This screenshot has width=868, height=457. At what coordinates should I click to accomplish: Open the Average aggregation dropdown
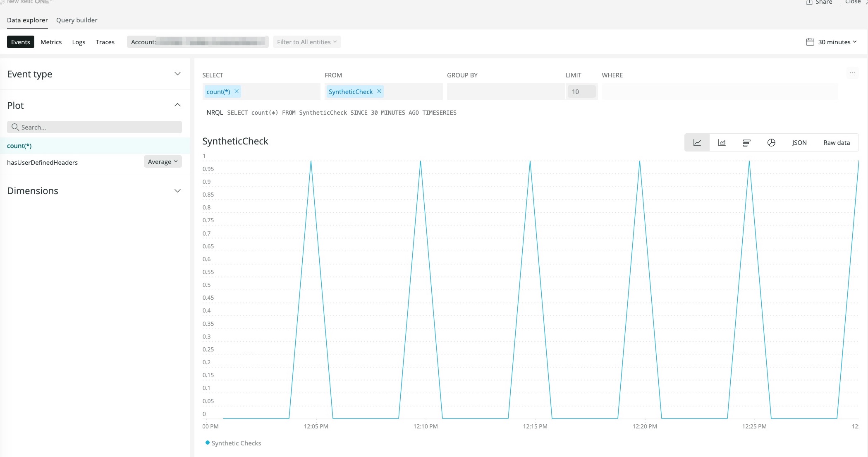(163, 161)
